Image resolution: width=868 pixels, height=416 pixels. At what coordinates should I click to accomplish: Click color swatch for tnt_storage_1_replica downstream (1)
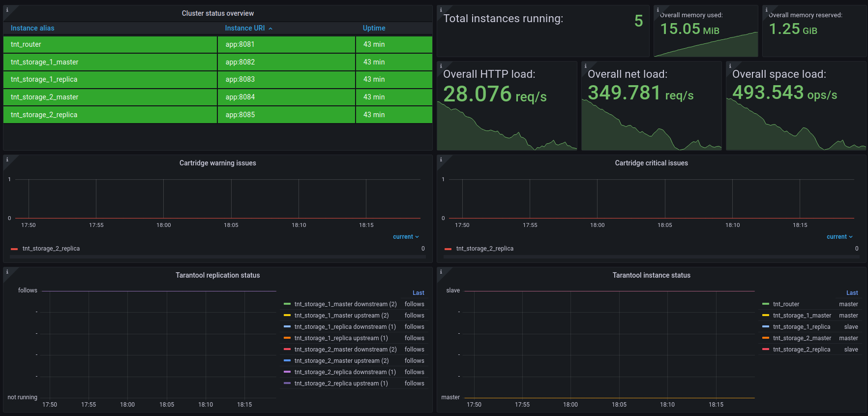point(287,327)
